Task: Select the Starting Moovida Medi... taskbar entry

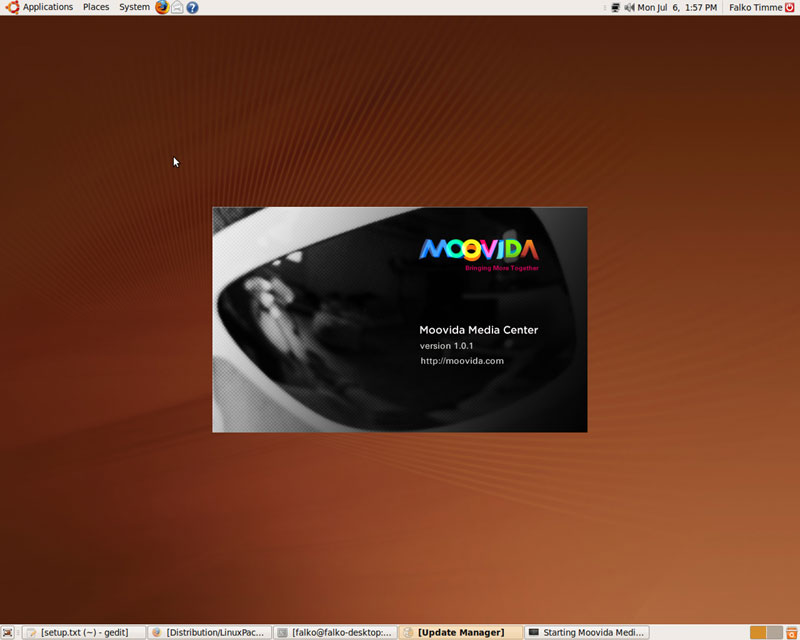Action: [587, 632]
